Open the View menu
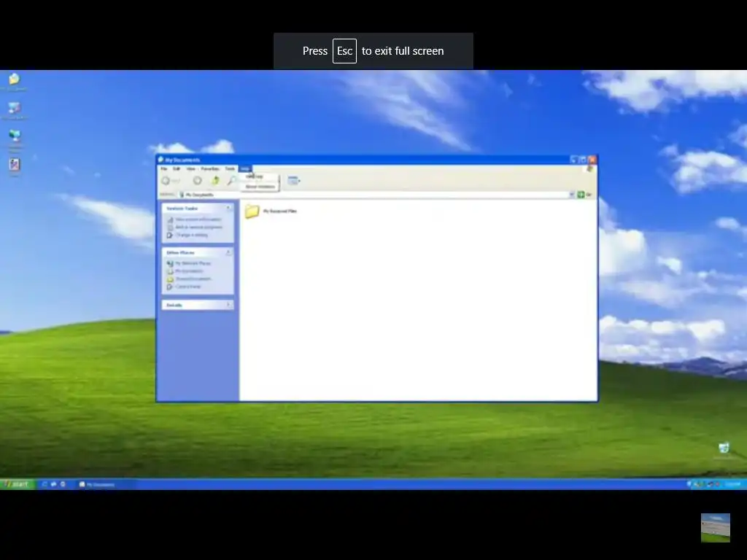The width and height of the screenshot is (747, 560). point(190,168)
